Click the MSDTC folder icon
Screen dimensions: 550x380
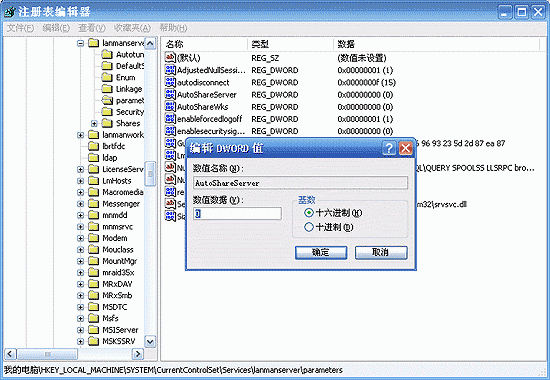[x=94, y=307]
